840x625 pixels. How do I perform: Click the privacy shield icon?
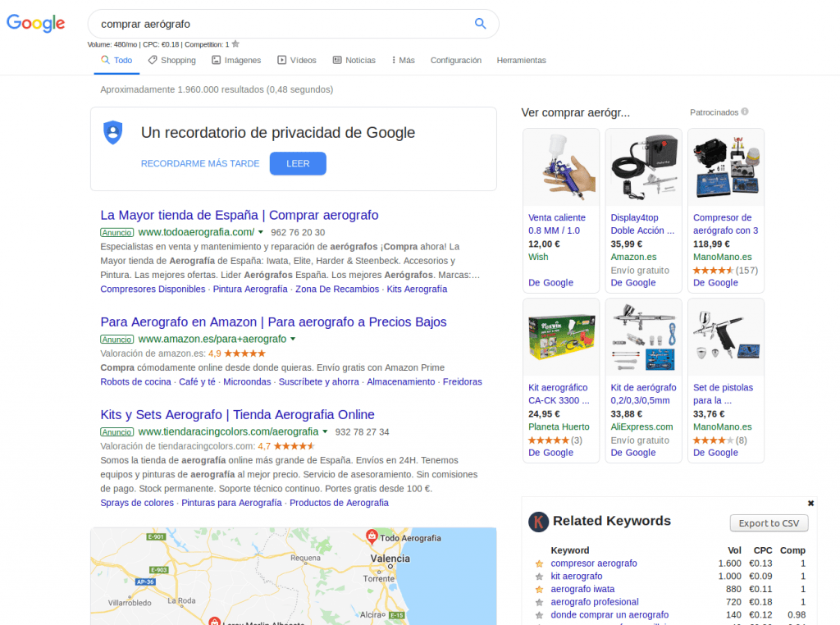click(113, 132)
